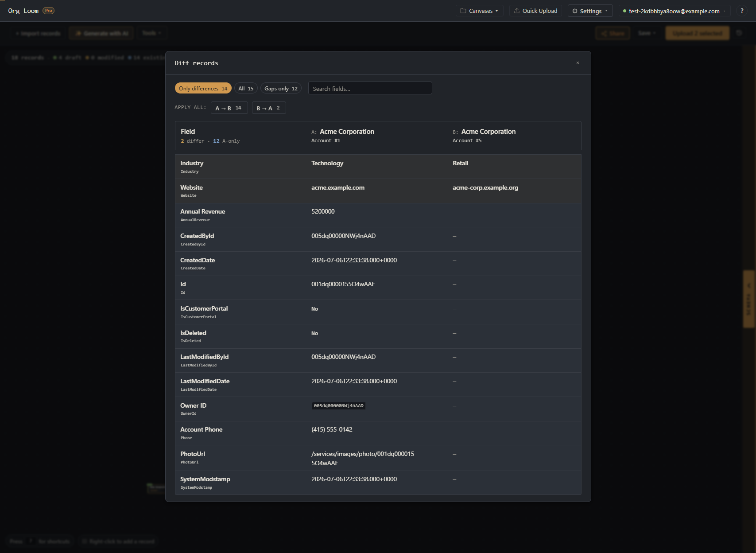Click the 2 differ 12 A-only summary

click(x=210, y=141)
